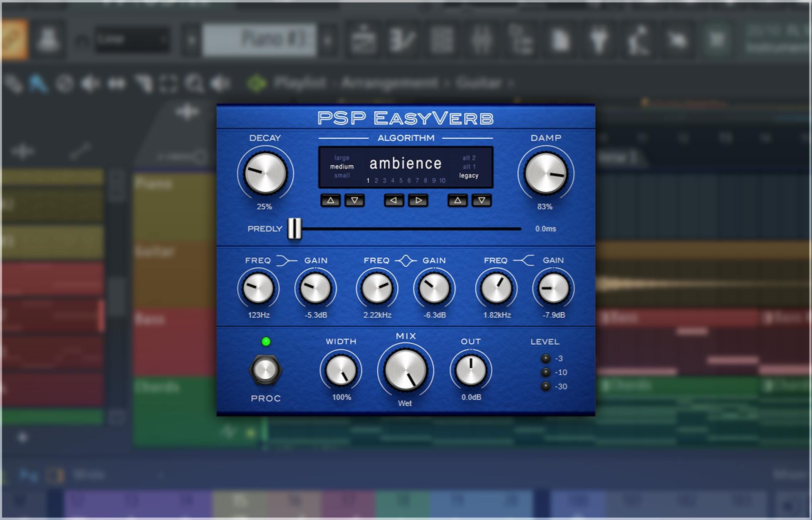
Task: Click the 'ambience' algorithm name
Action: pyautogui.click(x=406, y=164)
